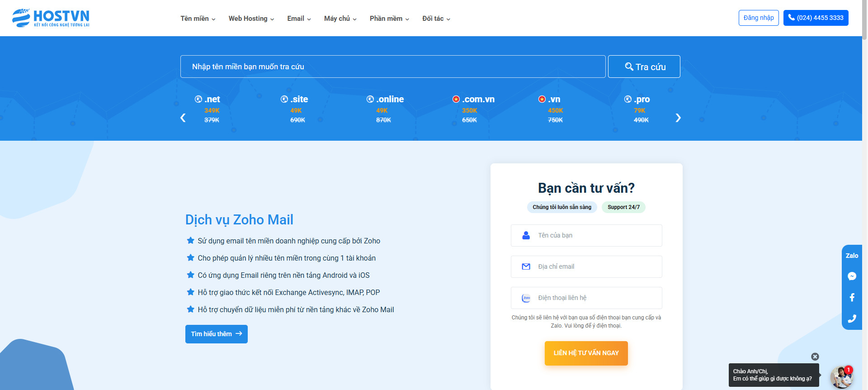Select the .online domain option

point(390,99)
